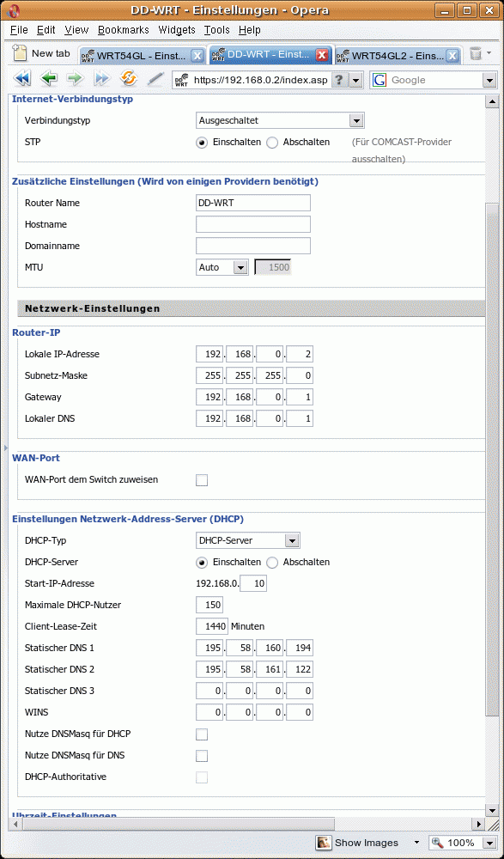Go forward with the green right arrow
Viewport: 504px width, 859px height.
coord(75,79)
